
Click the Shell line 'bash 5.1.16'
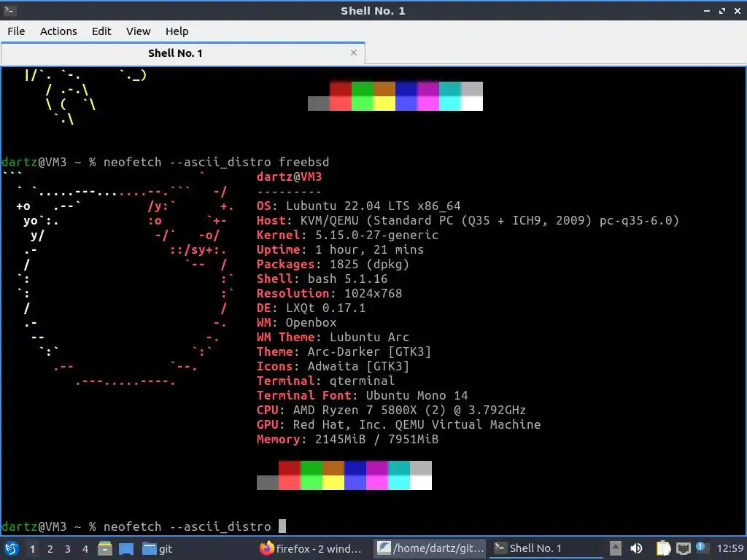322,279
